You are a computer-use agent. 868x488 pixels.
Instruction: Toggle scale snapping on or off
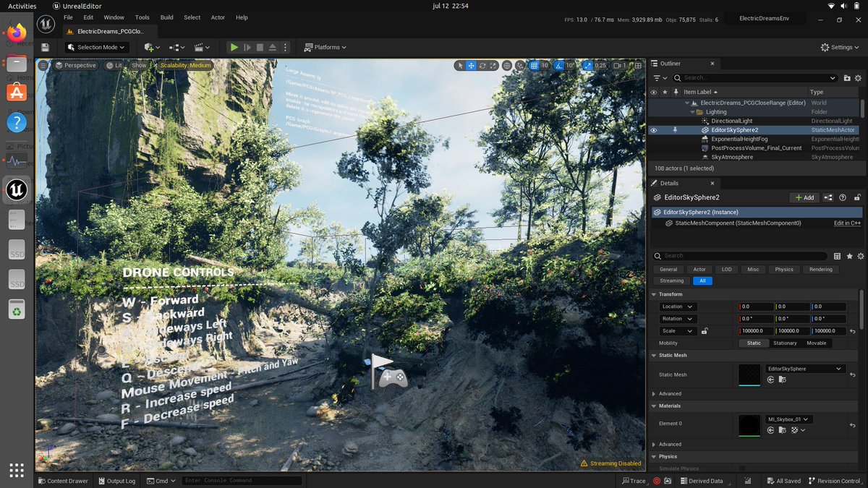[587, 65]
